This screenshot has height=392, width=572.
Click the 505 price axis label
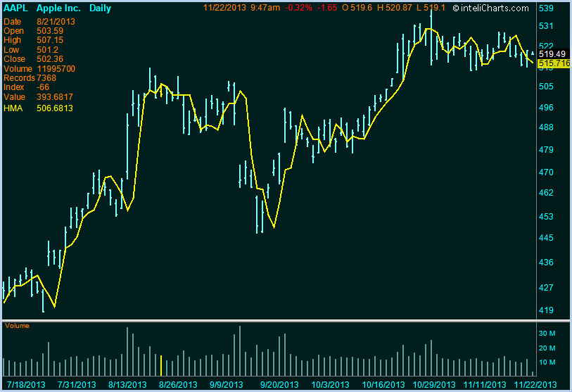click(546, 87)
